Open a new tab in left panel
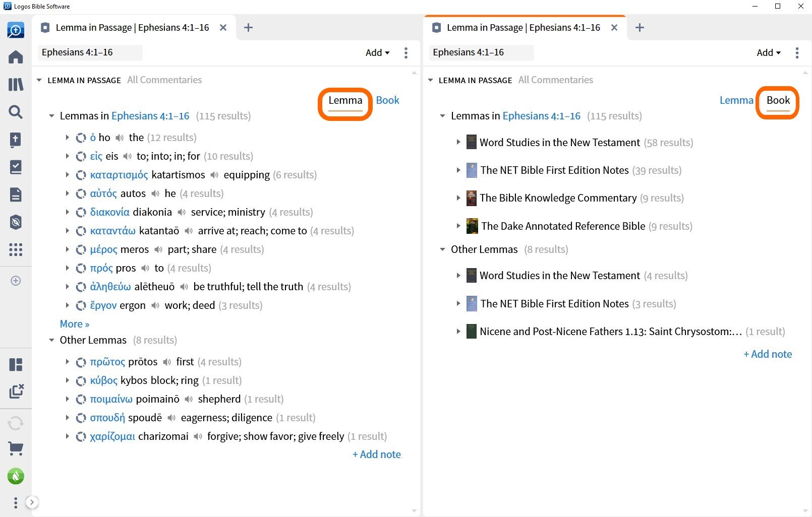812x517 pixels. coord(248,28)
